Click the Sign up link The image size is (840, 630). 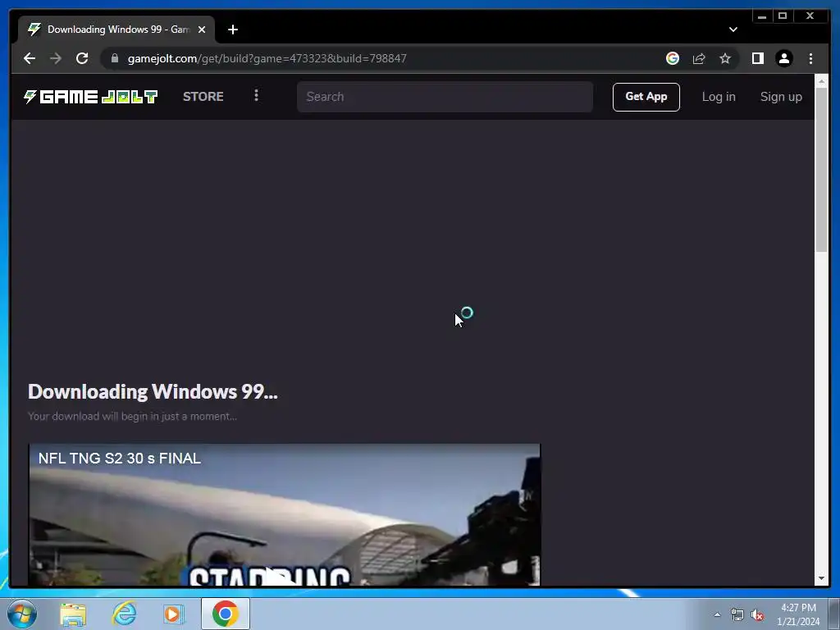click(781, 97)
